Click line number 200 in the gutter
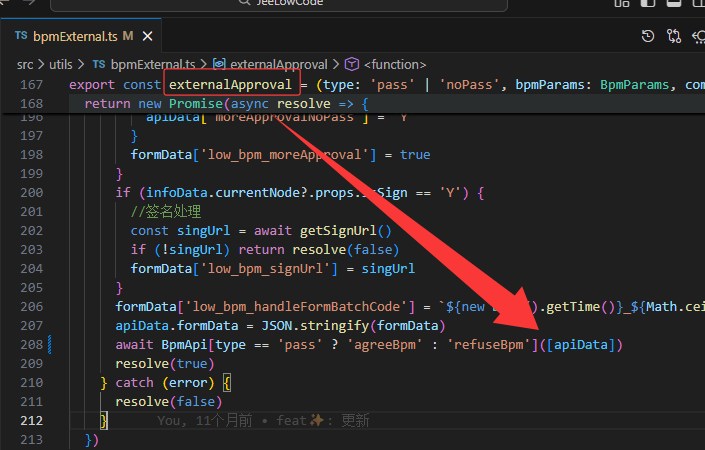 (x=30, y=192)
